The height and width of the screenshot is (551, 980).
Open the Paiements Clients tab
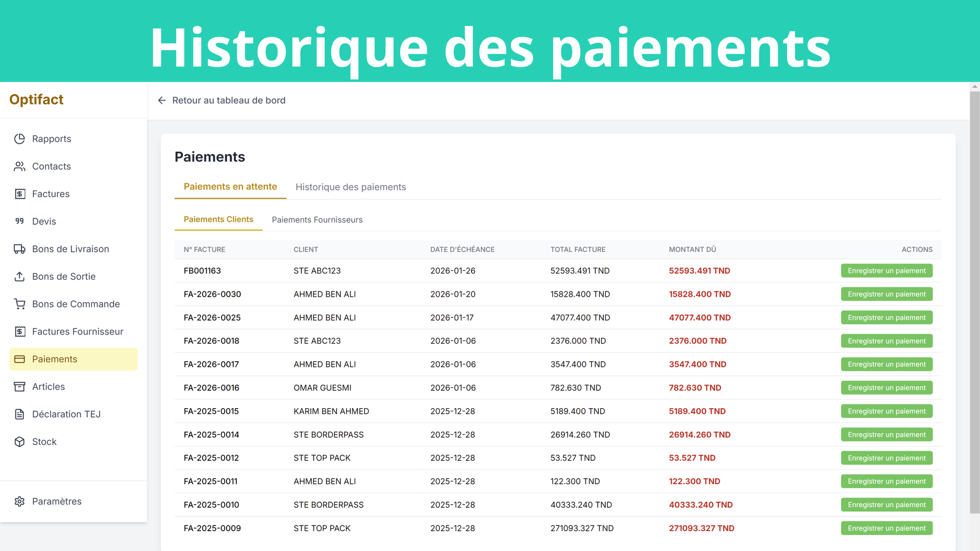pyautogui.click(x=218, y=219)
